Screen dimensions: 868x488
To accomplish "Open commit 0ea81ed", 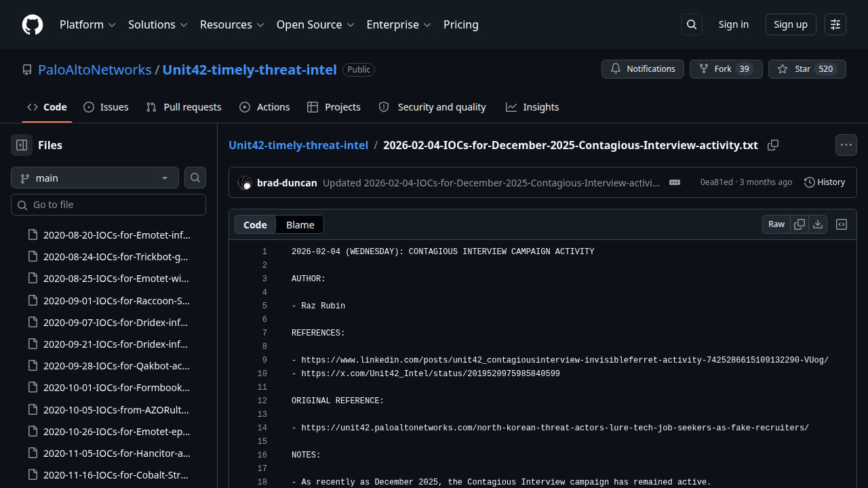I will click(x=716, y=182).
